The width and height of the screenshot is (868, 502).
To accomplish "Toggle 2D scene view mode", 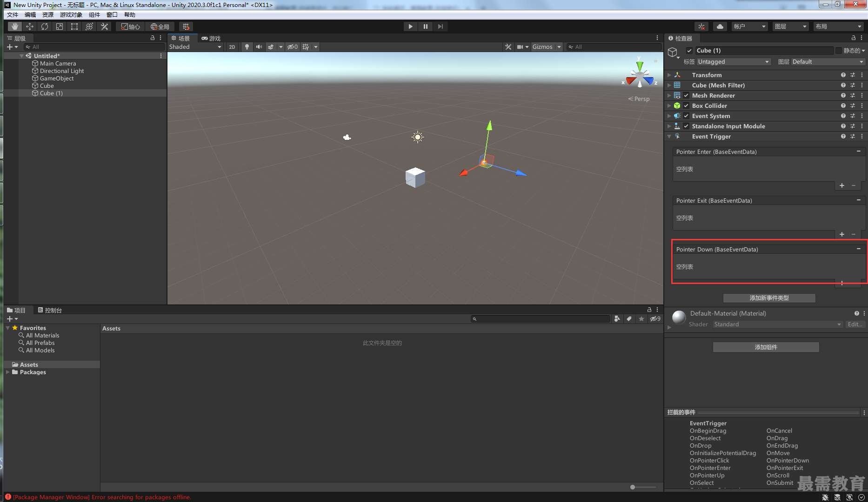I will click(x=232, y=47).
